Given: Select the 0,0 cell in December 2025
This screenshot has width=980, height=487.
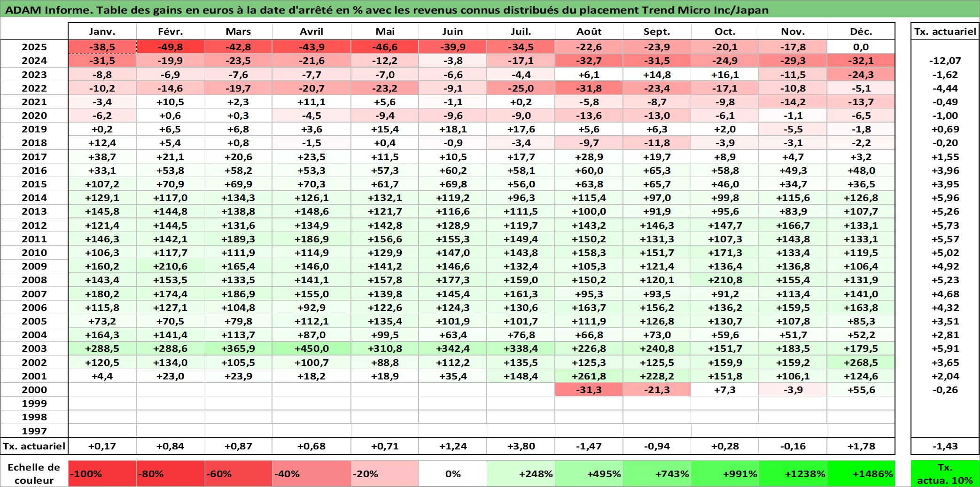Looking at the screenshot, I should 861,47.
